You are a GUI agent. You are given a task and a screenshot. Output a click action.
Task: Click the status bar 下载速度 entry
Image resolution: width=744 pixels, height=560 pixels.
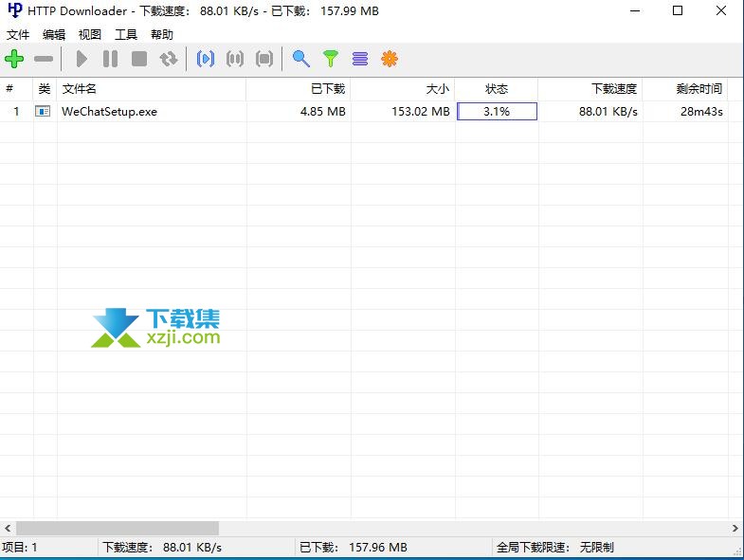coord(162,547)
